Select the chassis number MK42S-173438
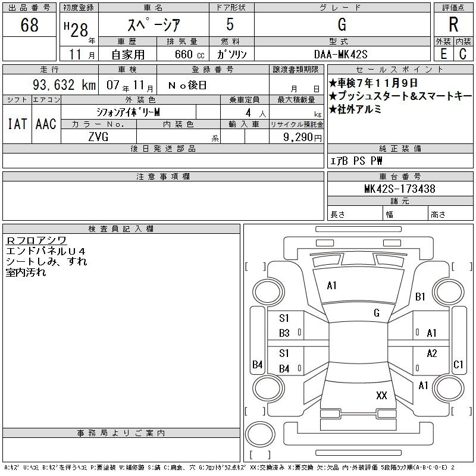The image size is (476, 476). tap(399, 189)
